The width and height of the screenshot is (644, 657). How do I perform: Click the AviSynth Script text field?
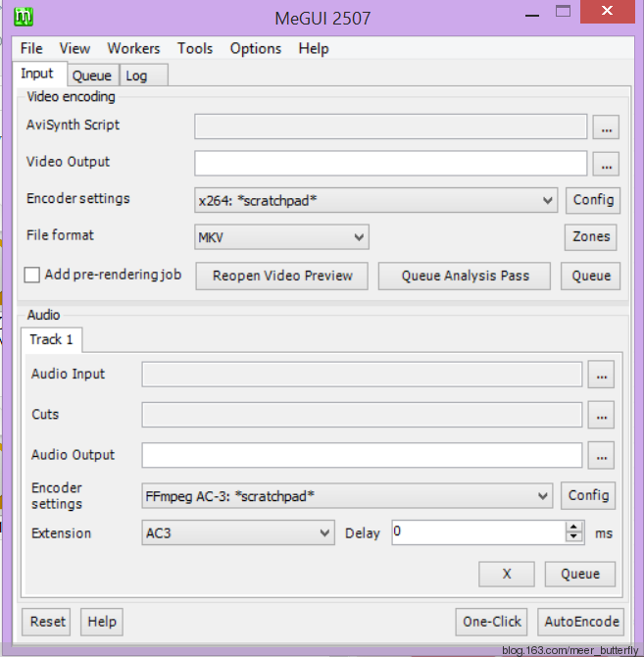pyautogui.click(x=391, y=126)
